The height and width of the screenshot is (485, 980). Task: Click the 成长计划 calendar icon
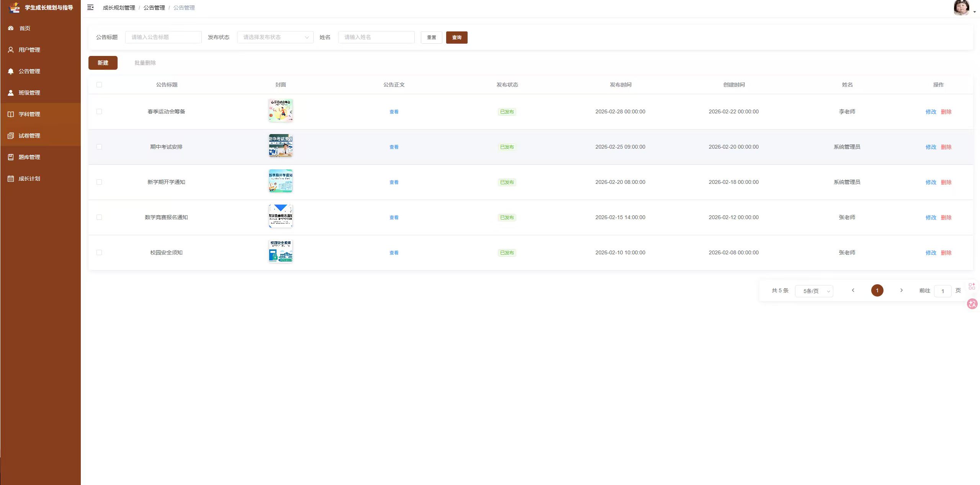click(x=11, y=179)
